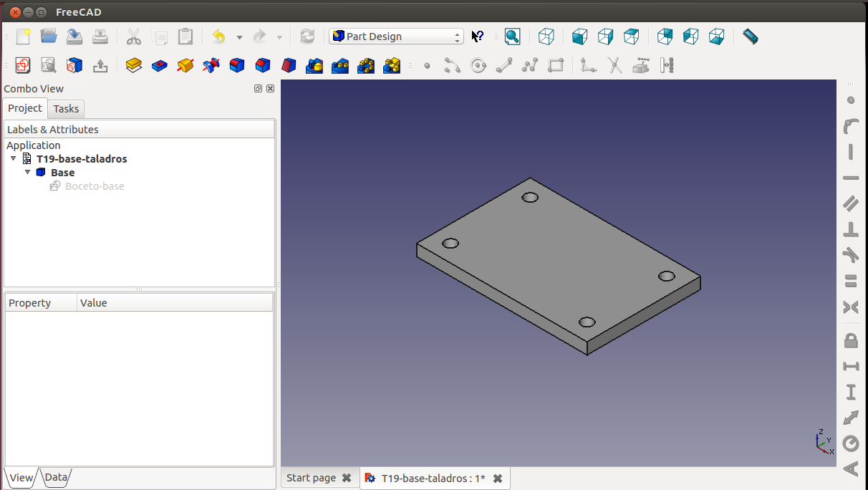Collapse the T19-base-taladros tree node
The height and width of the screenshot is (490, 868).
(14, 159)
